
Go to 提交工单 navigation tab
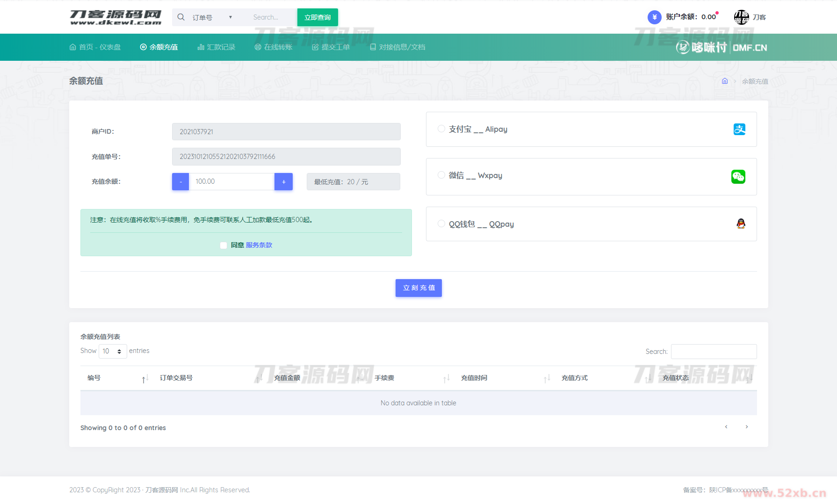331,47
